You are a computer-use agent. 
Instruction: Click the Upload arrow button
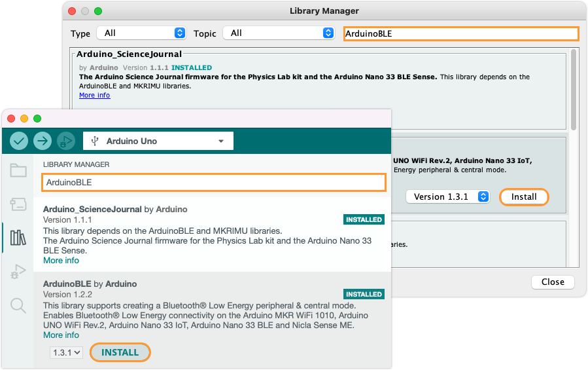(x=43, y=141)
